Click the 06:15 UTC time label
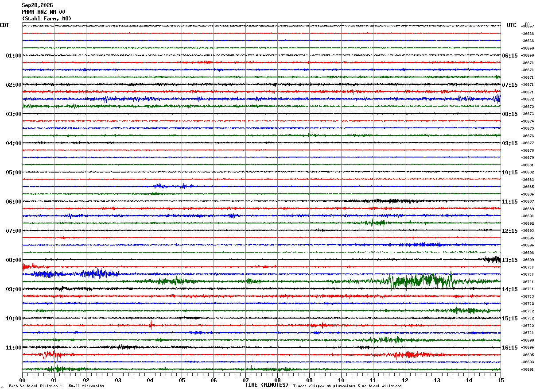The image size is (536, 392). pyautogui.click(x=509, y=56)
